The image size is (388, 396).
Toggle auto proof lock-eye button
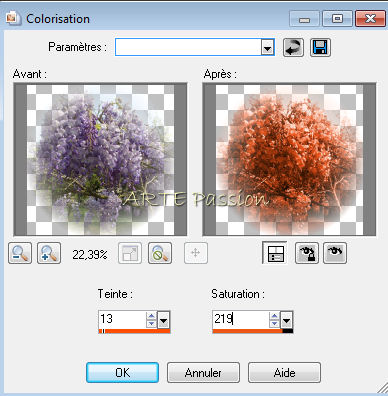(307, 253)
